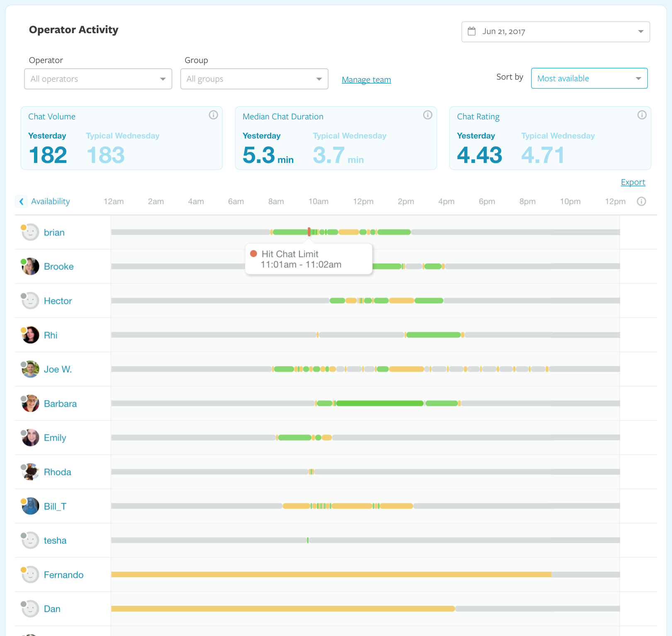The width and height of the screenshot is (672, 636).
Task: Expand the Sort by Most available dropdown
Action: click(x=589, y=78)
